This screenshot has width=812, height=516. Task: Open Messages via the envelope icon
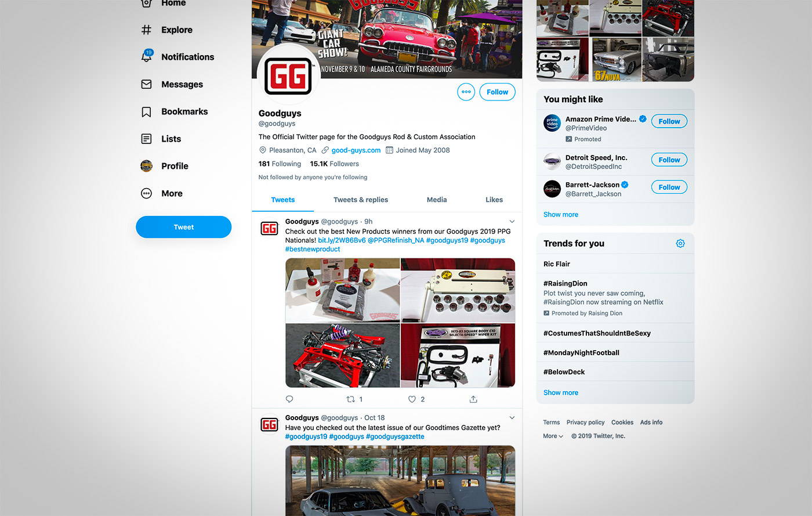pyautogui.click(x=146, y=84)
